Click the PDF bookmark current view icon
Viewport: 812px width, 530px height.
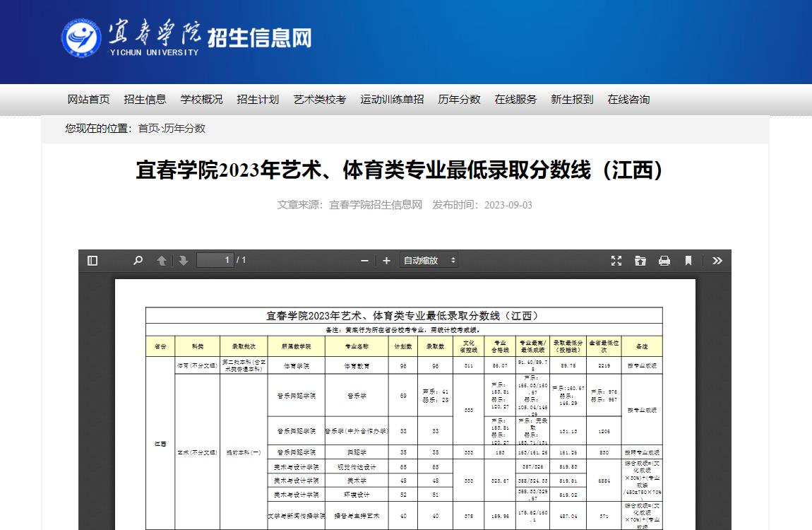click(688, 261)
